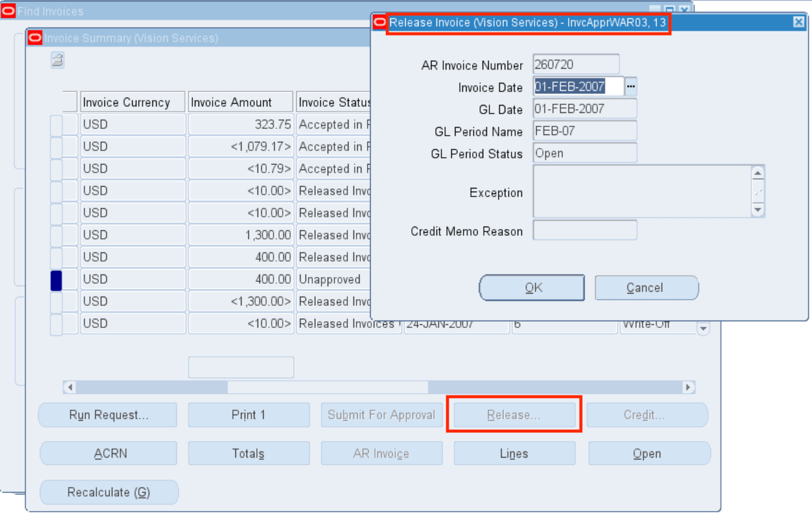Click the invoice table's right scroll arrow
Screen dimensions: 812x514
coord(688,387)
